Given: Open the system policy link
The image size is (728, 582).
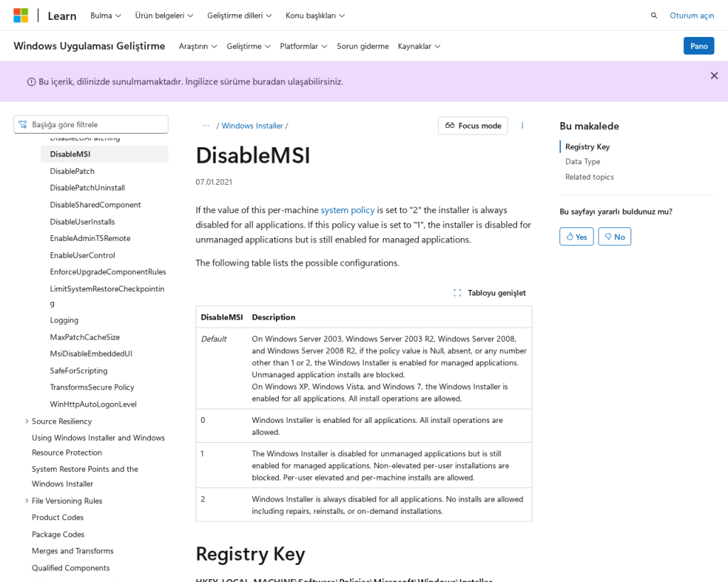Looking at the screenshot, I should (x=347, y=210).
